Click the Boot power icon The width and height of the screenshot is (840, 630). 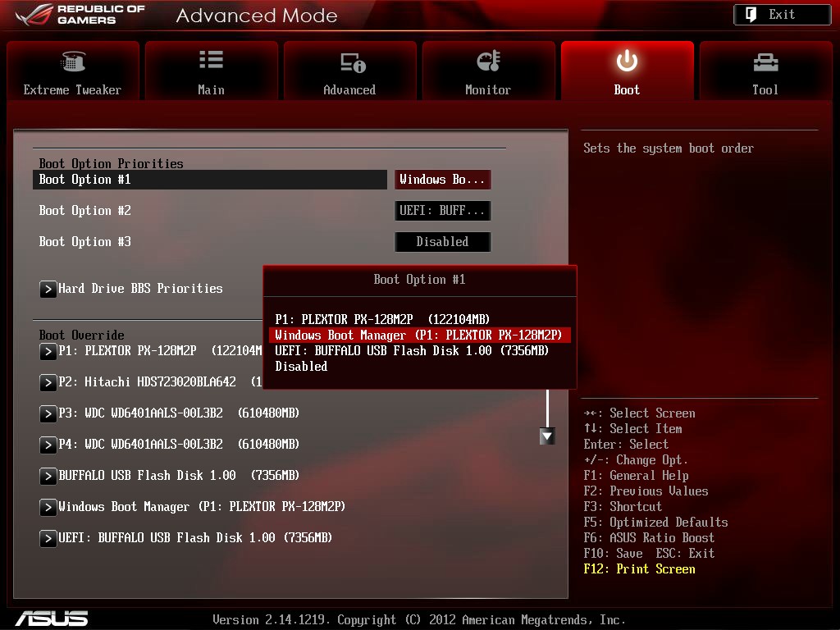(x=627, y=61)
